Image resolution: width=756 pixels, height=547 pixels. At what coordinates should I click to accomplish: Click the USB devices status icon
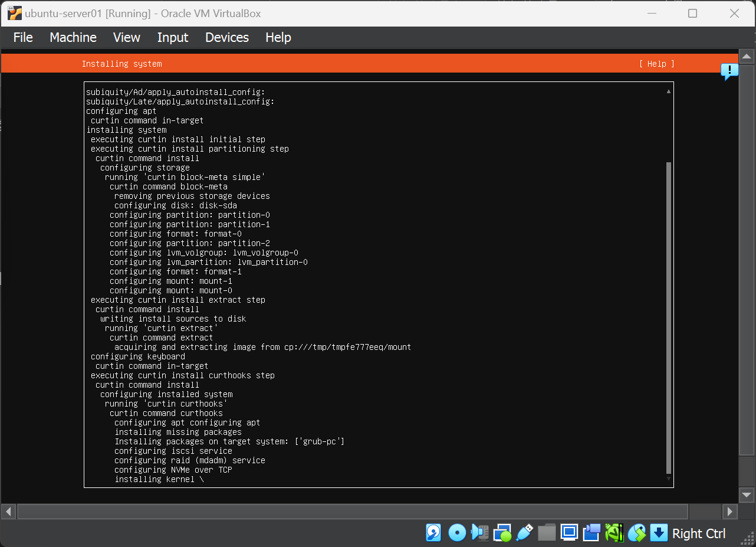tap(524, 533)
